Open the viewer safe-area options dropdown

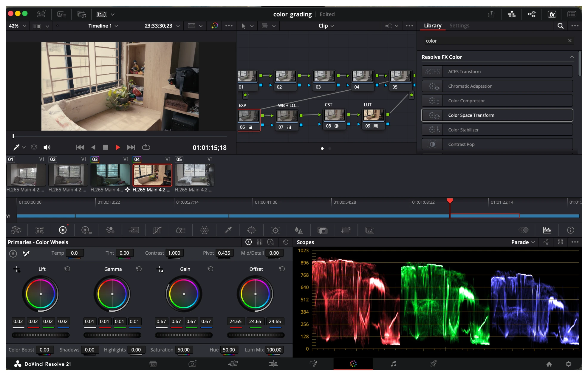coord(201,26)
